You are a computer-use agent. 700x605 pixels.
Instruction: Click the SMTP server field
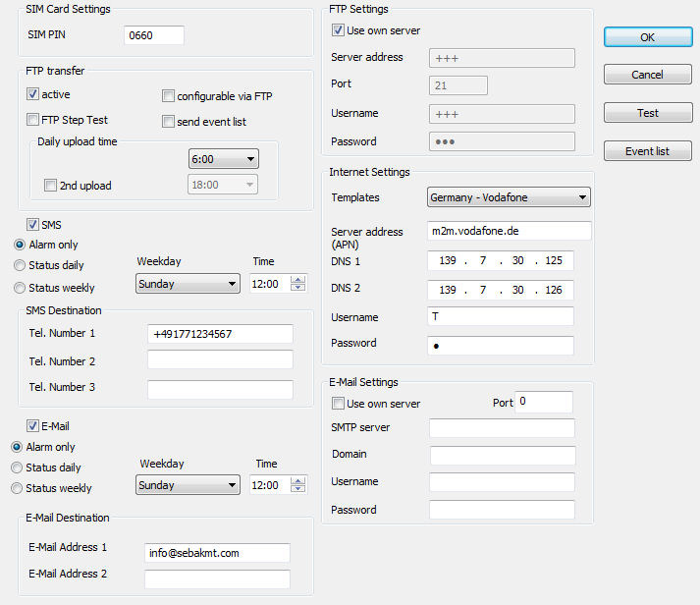502,428
